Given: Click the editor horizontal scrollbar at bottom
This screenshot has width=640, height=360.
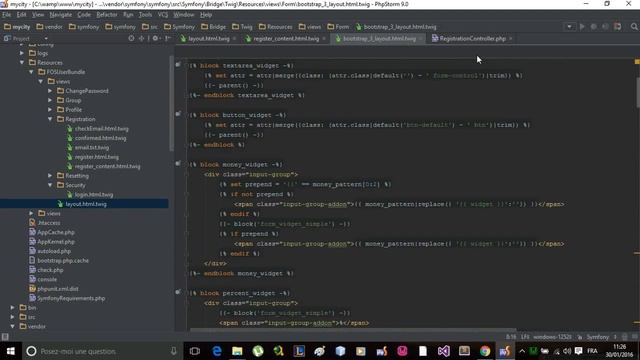Looking at the screenshot, I should click(353, 330).
